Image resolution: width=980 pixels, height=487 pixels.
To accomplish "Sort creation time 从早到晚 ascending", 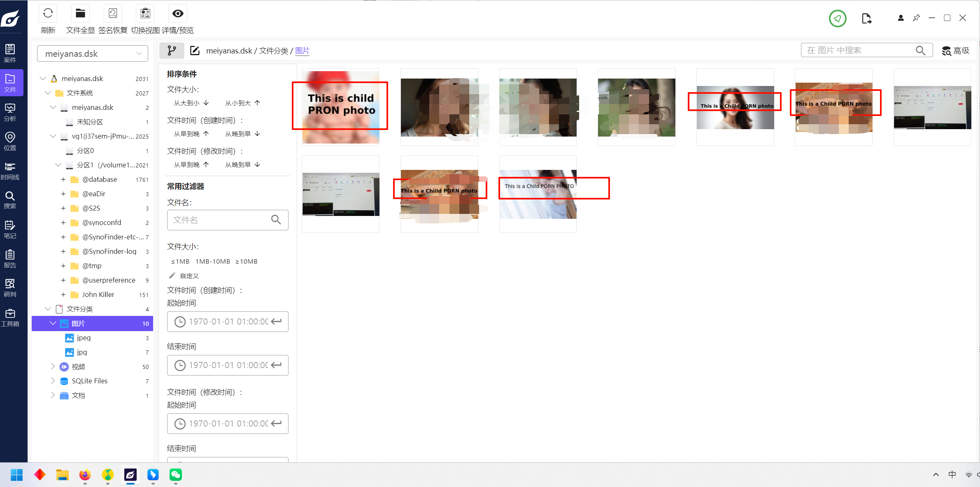I will coord(191,134).
